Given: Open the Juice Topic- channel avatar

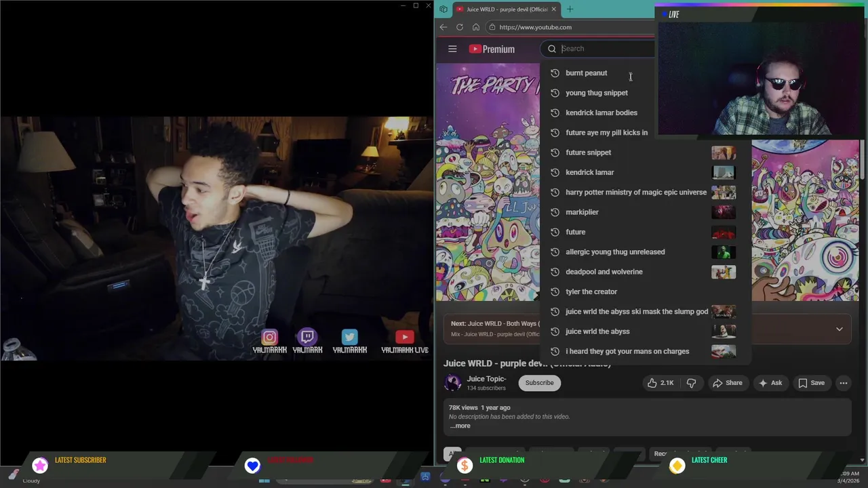Looking at the screenshot, I should 452,383.
